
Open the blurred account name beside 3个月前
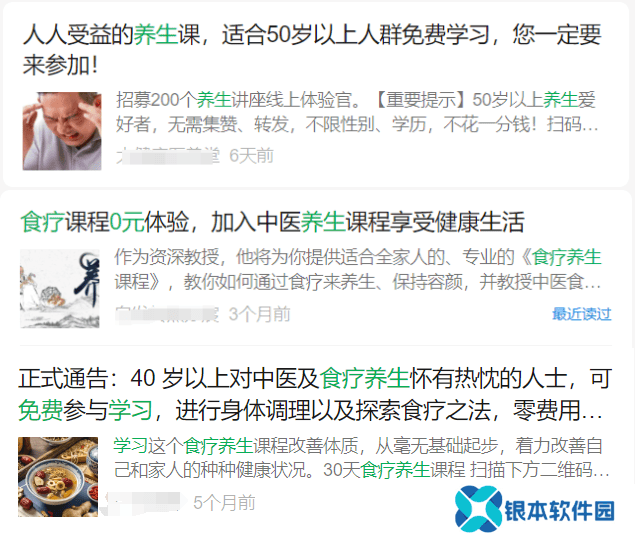167,314
